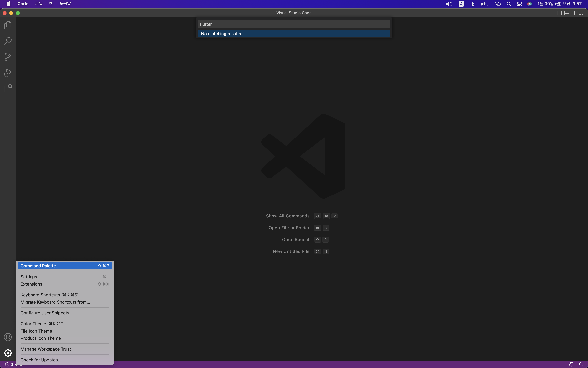
Task: Click the Open Recent label
Action: click(296, 240)
